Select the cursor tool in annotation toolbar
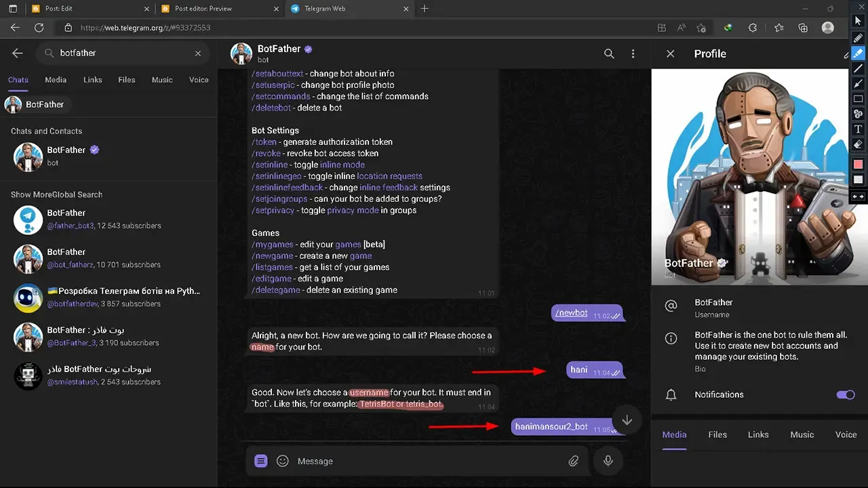Screen dimensions: 868x488 point(858,21)
